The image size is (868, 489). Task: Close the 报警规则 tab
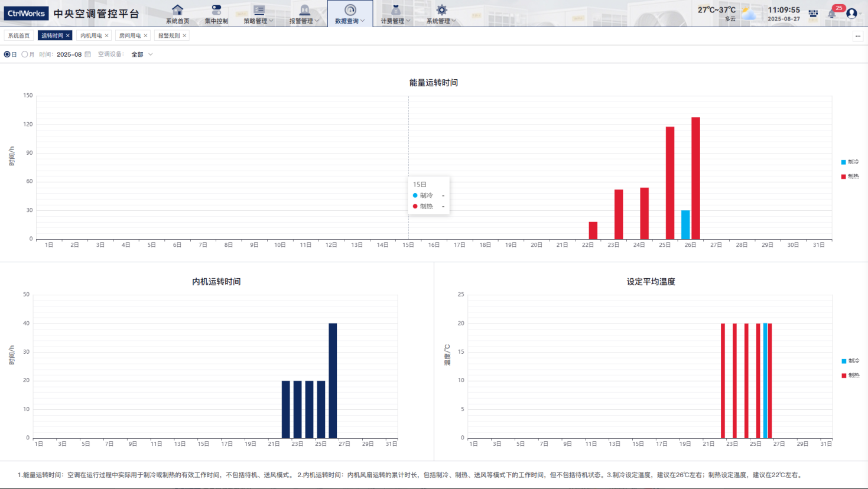click(184, 35)
